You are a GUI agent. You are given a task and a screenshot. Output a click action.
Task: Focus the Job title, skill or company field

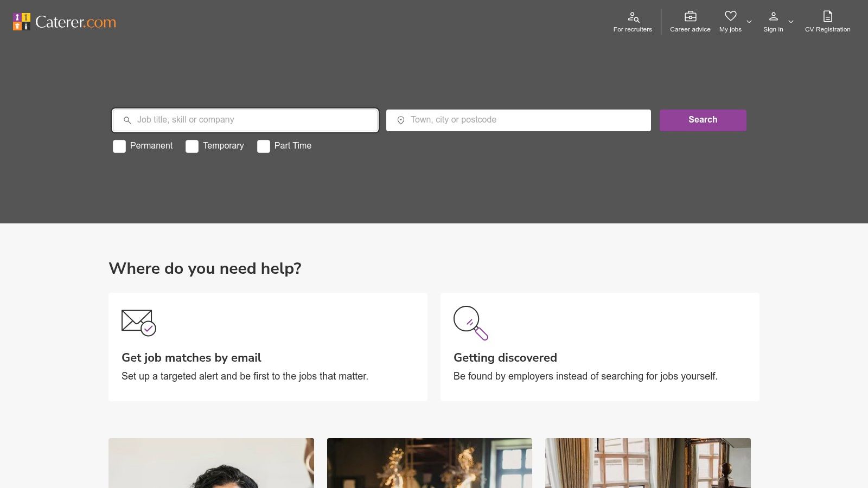[x=245, y=120]
